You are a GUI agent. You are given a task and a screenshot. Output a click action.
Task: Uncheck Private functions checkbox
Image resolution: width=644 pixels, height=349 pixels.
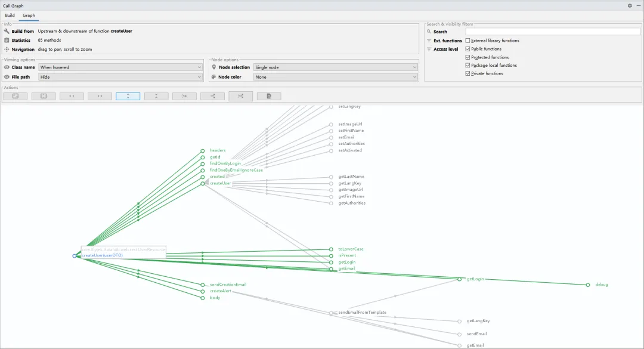467,73
